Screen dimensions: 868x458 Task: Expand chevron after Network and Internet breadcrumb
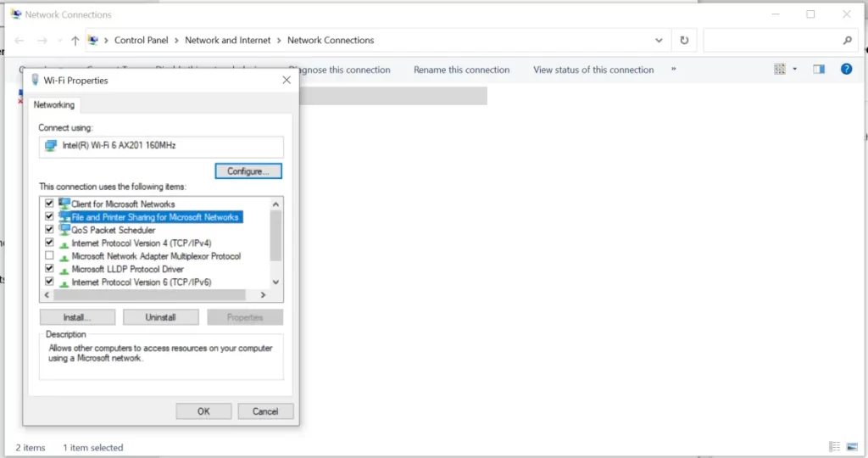279,41
